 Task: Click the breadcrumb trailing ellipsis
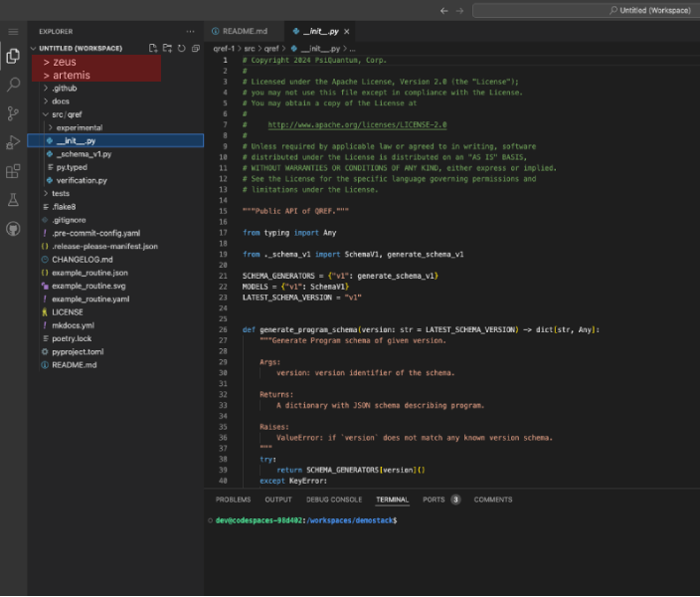(352, 49)
